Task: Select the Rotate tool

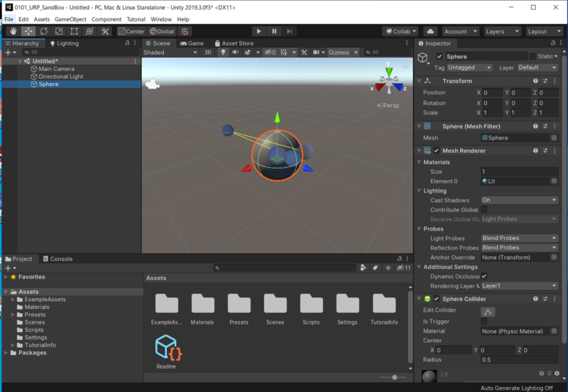Action: (x=44, y=31)
